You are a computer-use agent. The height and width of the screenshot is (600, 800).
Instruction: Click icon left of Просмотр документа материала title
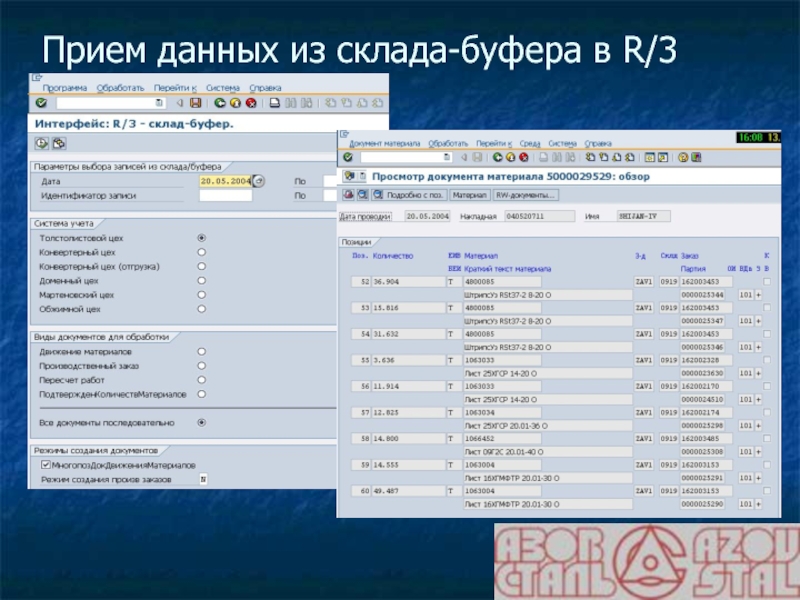pos(349,177)
